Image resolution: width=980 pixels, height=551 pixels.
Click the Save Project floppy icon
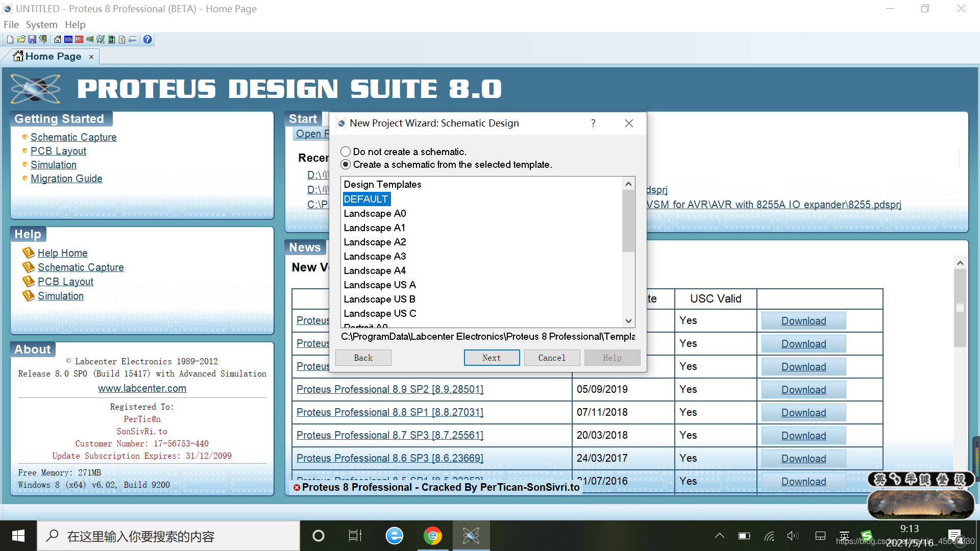click(32, 39)
